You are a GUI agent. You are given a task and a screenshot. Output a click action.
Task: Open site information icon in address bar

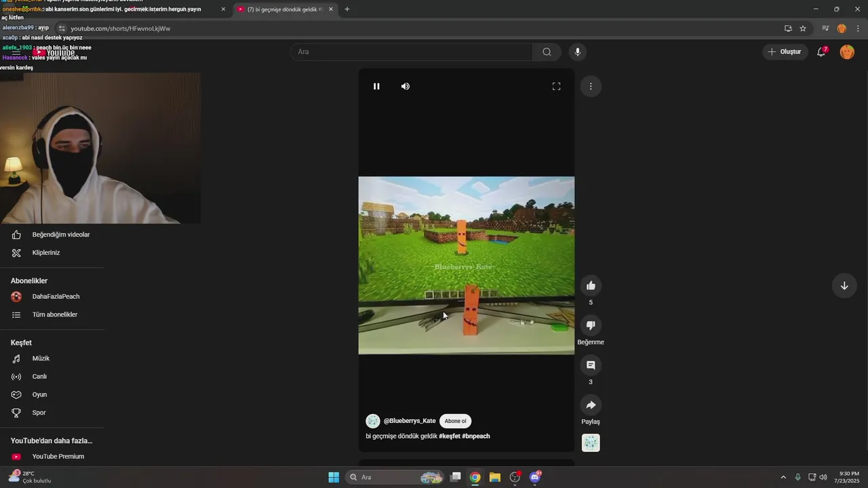pyautogui.click(x=62, y=28)
